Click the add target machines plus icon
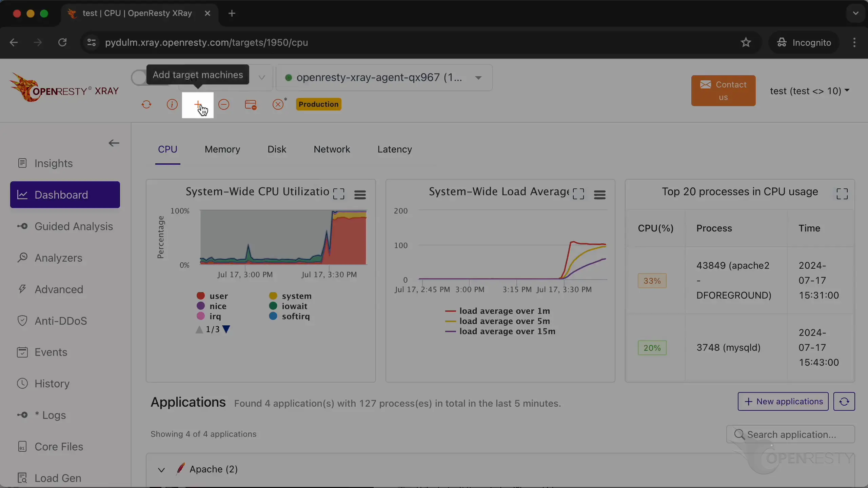868x488 pixels. (x=198, y=104)
